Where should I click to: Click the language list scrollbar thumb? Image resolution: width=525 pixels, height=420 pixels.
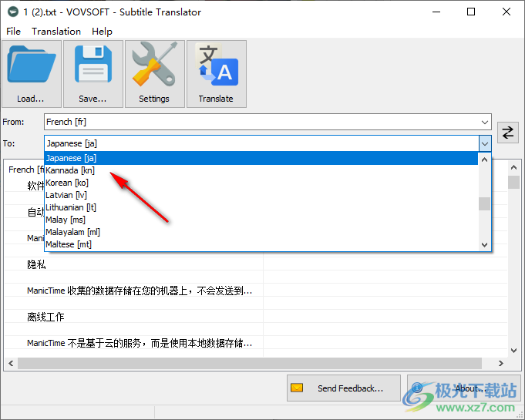tap(484, 203)
